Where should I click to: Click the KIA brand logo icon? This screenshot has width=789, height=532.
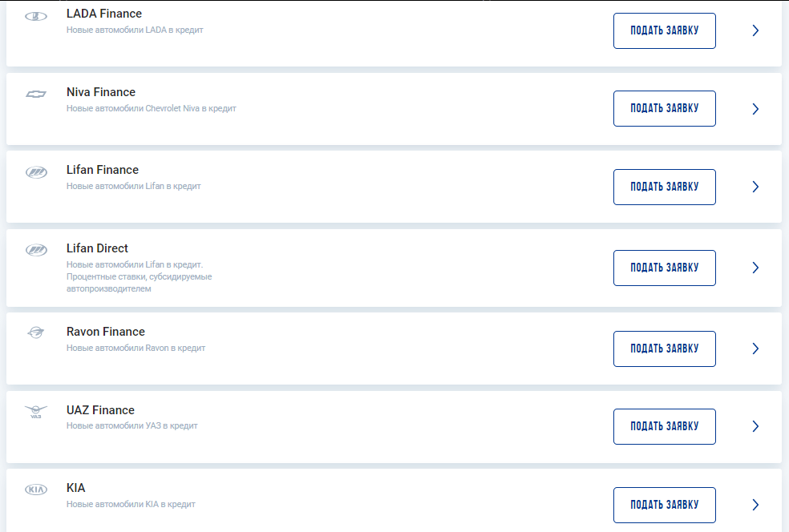click(36, 490)
